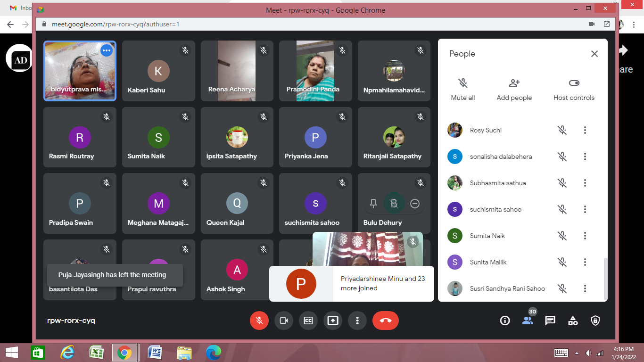
Task: Click the back arrow in background browser
Action: (x=9, y=24)
